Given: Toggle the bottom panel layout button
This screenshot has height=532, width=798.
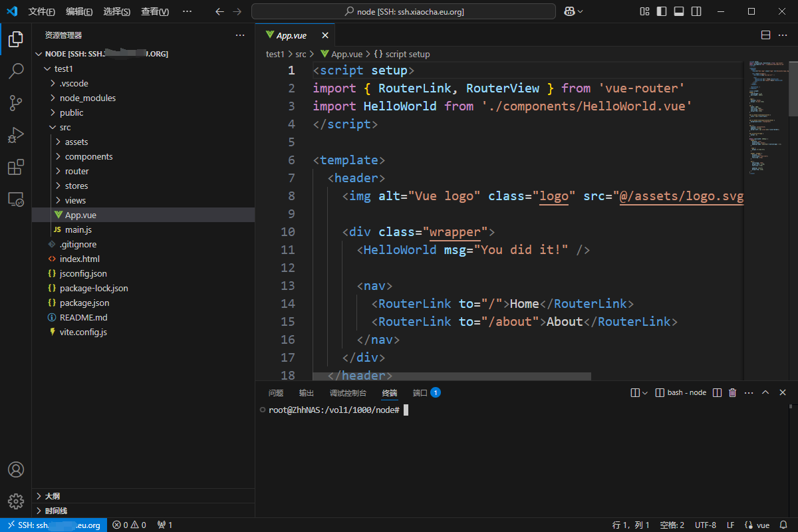Looking at the screenshot, I should 679,11.
